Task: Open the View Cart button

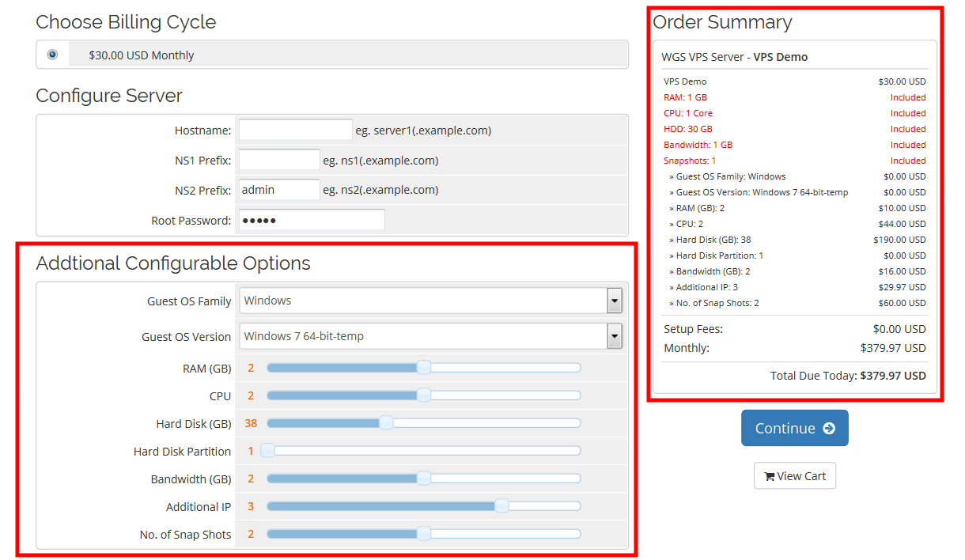Action: click(795, 475)
